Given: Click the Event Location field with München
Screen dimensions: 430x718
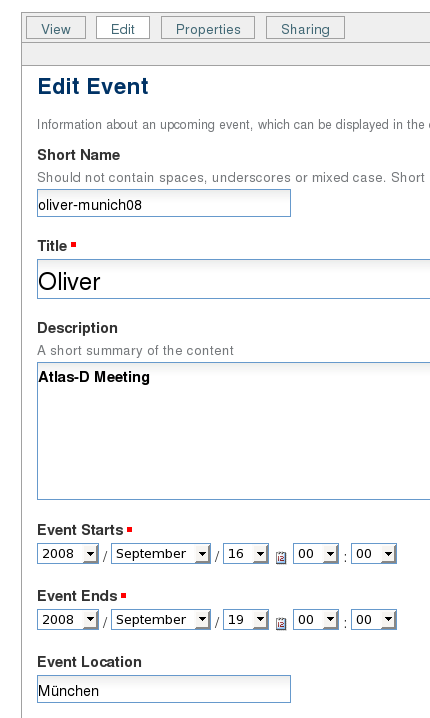Looking at the screenshot, I should [x=164, y=689].
